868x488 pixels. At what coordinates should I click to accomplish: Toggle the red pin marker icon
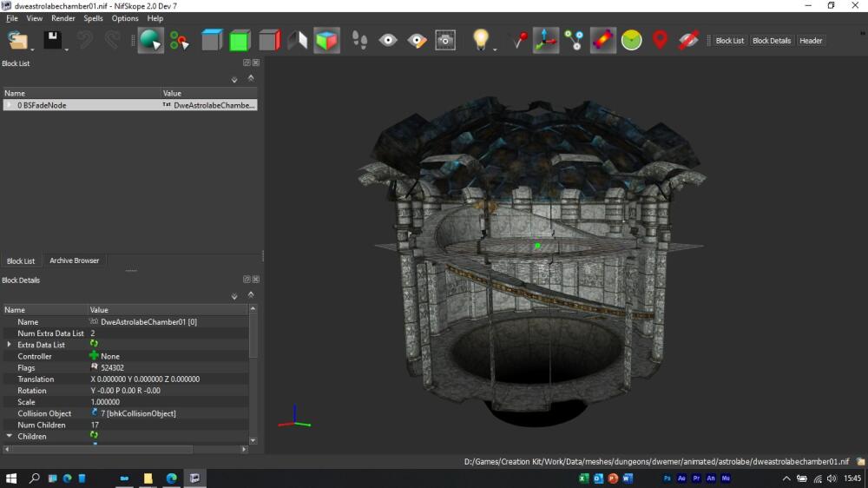[519, 41]
